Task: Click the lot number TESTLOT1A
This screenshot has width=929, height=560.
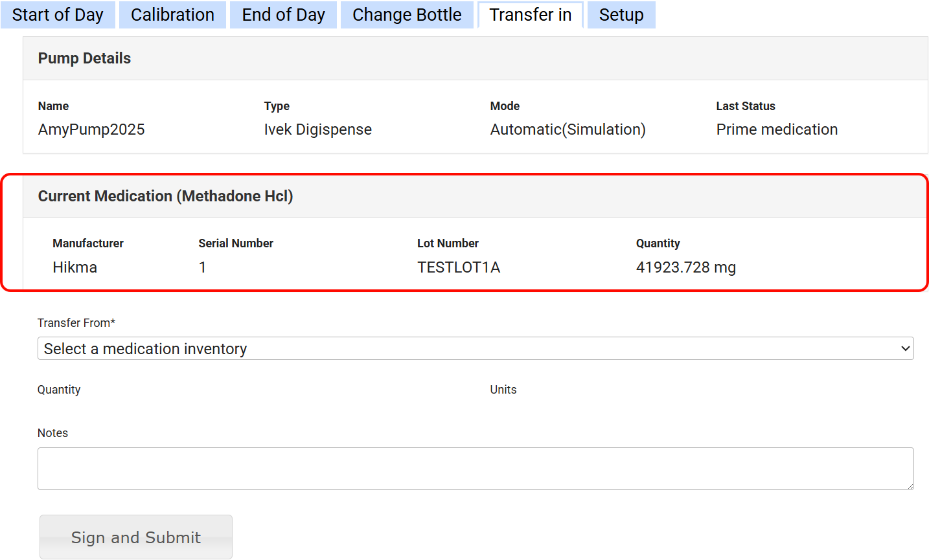Action: [x=459, y=267]
